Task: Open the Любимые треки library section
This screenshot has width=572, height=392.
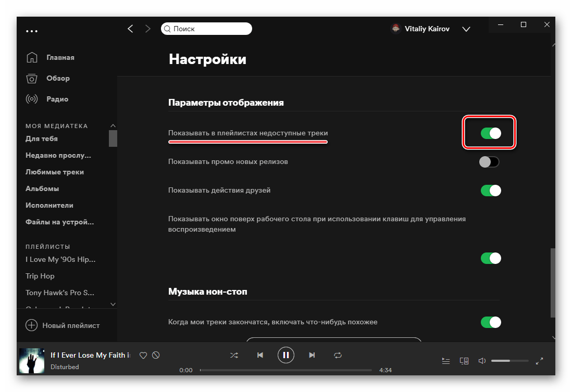Action: click(x=55, y=172)
